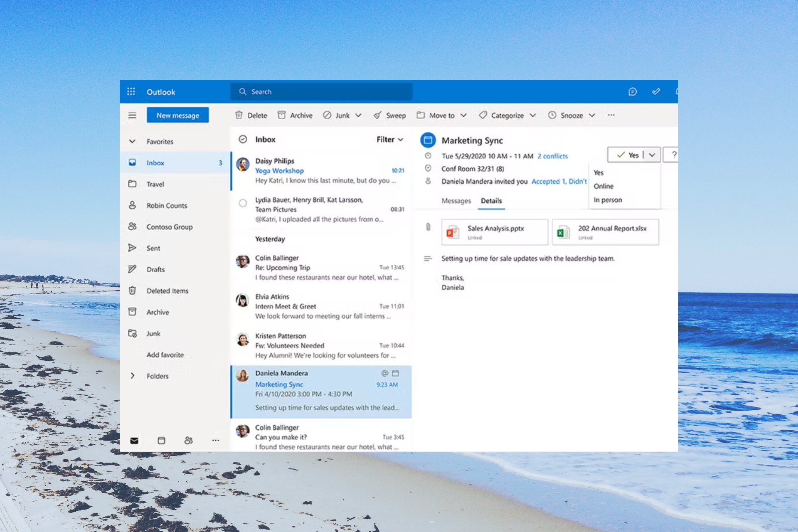Open Colin Ballinger's Re: Upcoming Trip email

321,268
